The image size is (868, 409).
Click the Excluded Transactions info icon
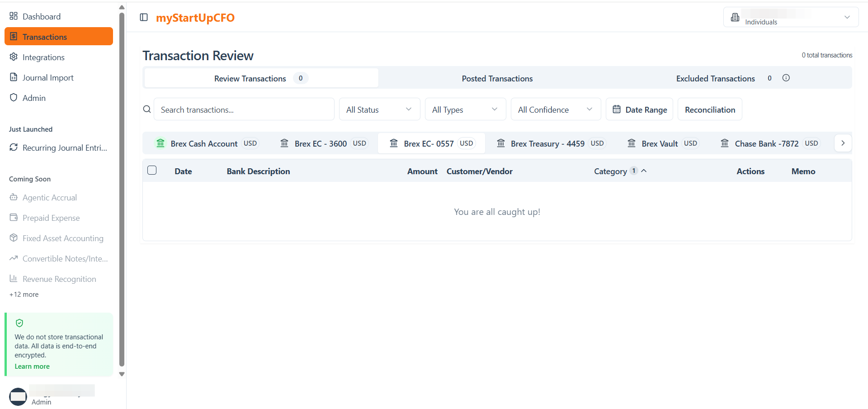[786, 78]
